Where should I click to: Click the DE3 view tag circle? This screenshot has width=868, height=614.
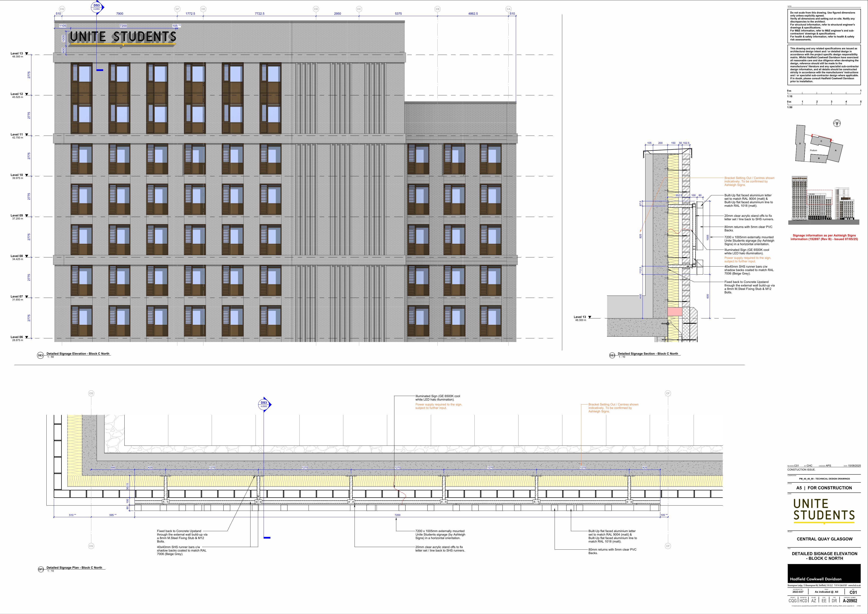40,355
